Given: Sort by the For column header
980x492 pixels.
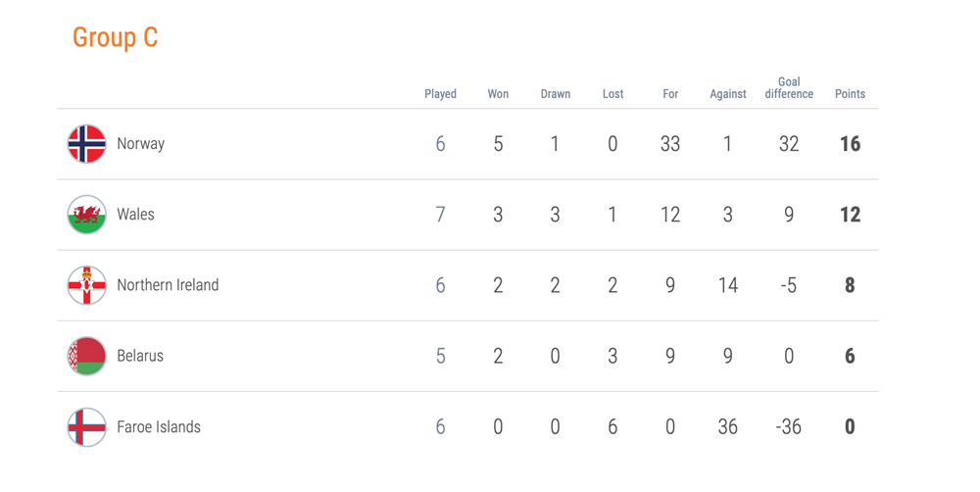Looking at the screenshot, I should (x=670, y=94).
